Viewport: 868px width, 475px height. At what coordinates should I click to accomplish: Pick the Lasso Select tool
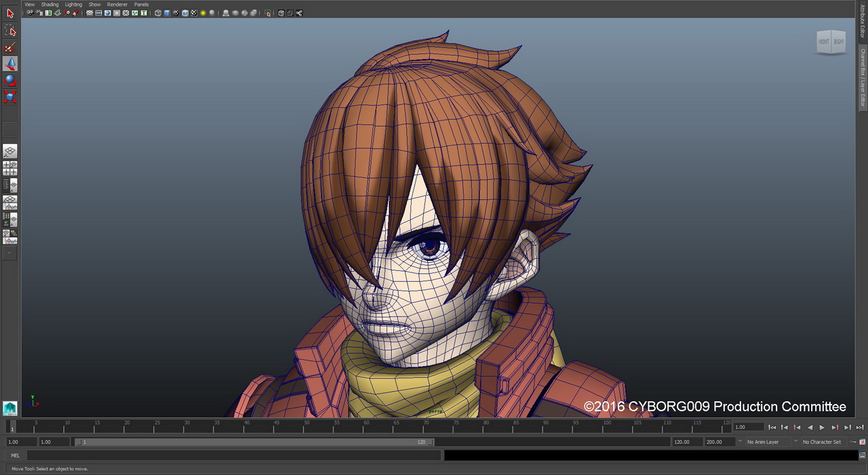pos(10,30)
